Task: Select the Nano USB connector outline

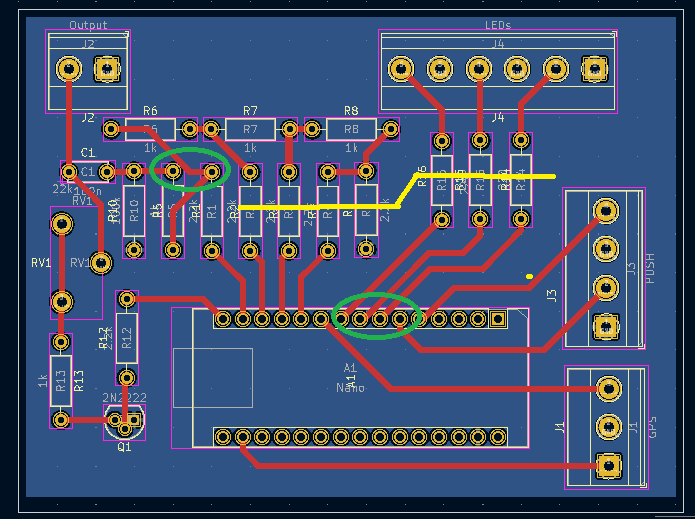Action: [x=213, y=378]
